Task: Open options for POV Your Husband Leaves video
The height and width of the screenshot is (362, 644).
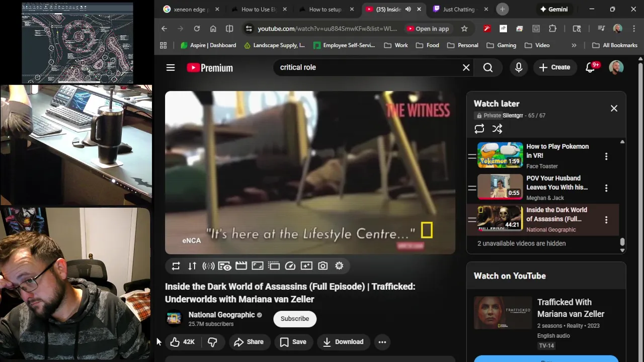Action: pos(606,188)
